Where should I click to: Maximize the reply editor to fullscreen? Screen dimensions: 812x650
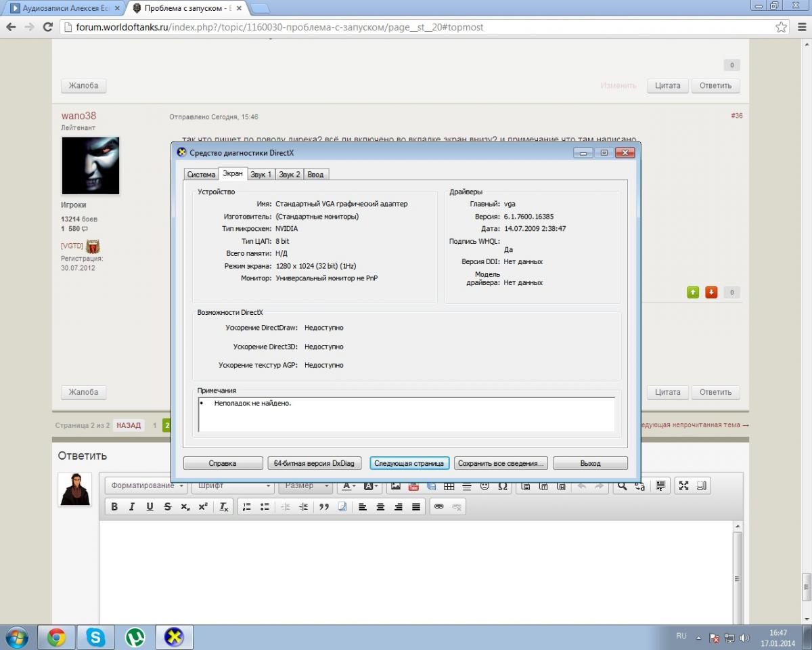[683, 485]
